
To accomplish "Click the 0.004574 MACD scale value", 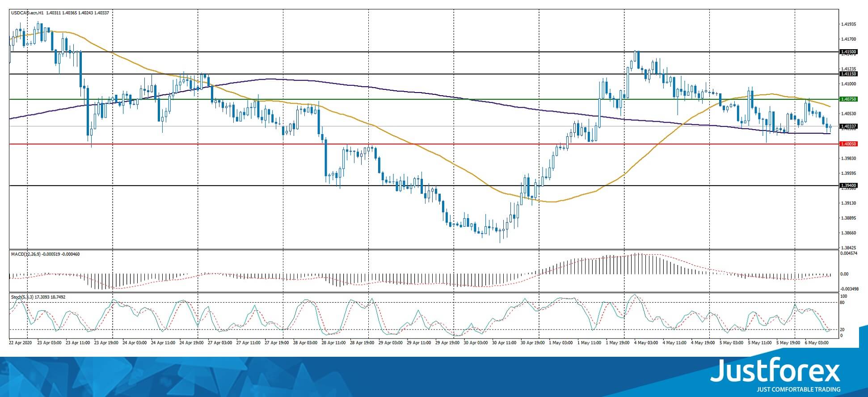I will click(849, 254).
